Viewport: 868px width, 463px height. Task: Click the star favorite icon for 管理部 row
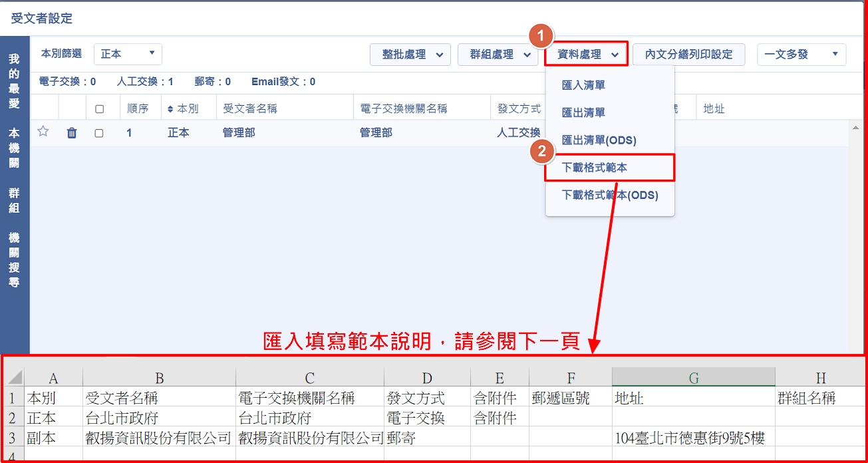(43, 132)
